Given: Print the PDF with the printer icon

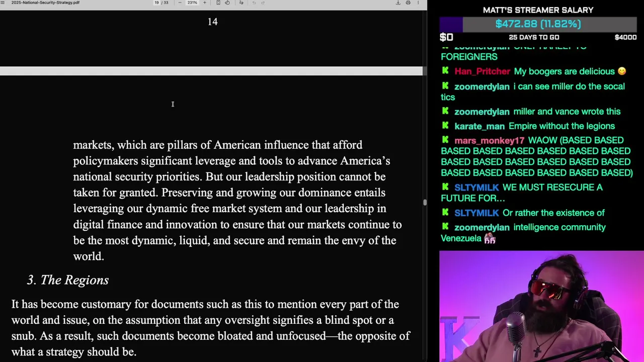Looking at the screenshot, I should click(x=408, y=3).
